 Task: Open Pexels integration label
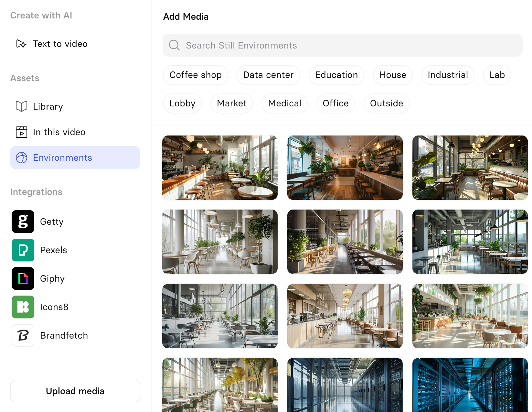pos(54,250)
